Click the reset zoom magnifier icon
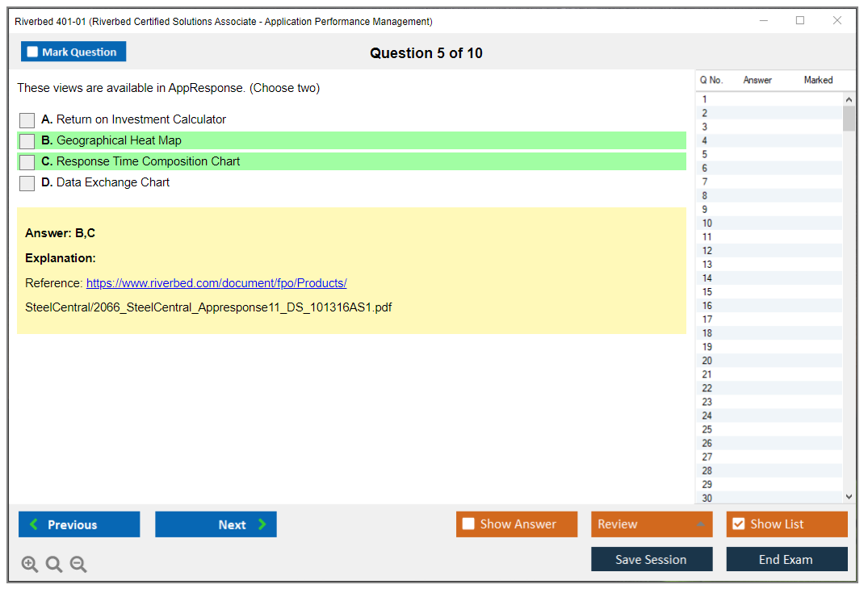This screenshot has width=868, height=593. click(x=54, y=564)
